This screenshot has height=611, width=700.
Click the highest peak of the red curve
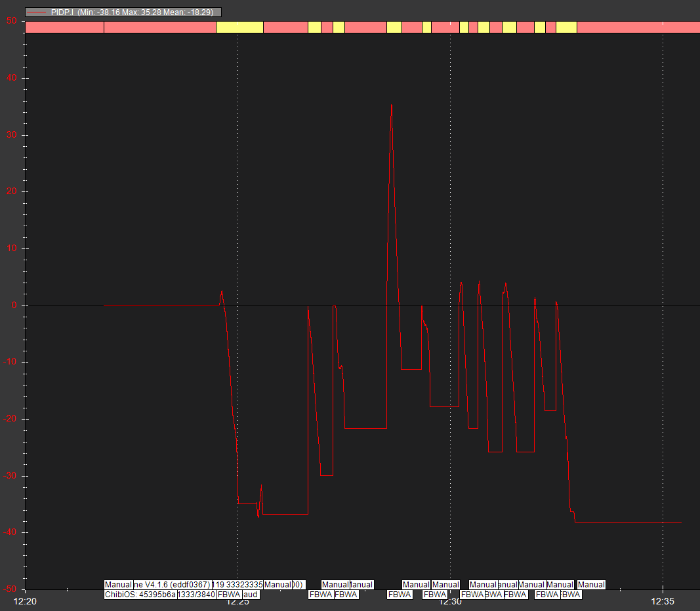pos(392,106)
